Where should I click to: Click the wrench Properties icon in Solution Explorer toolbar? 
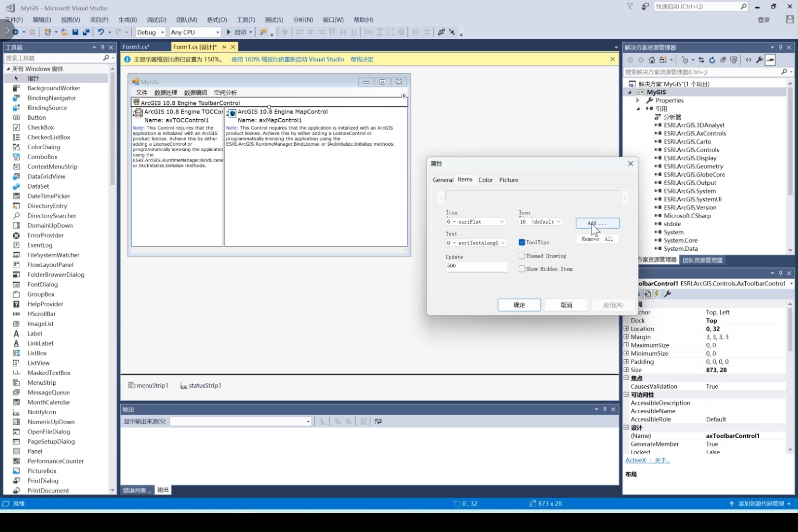click(x=760, y=60)
